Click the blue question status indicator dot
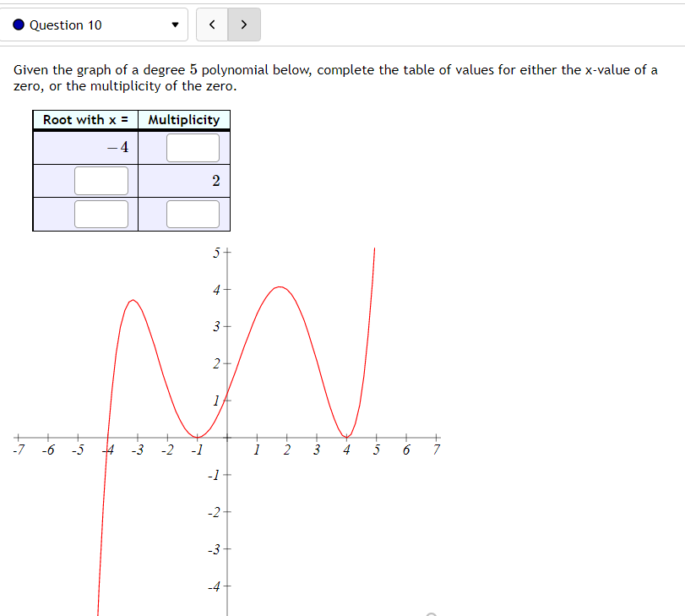The height and width of the screenshot is (616, 685). (18, 25)
